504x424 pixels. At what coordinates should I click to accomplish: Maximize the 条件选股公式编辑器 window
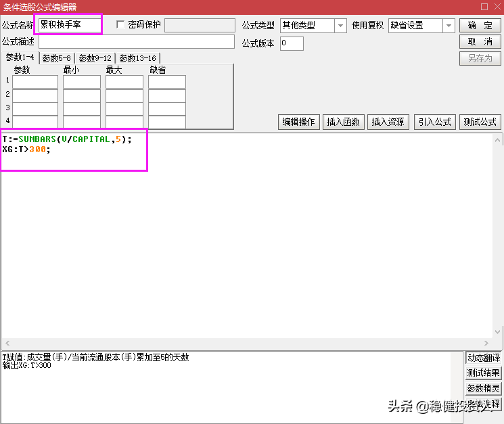[x=484, y=7]
